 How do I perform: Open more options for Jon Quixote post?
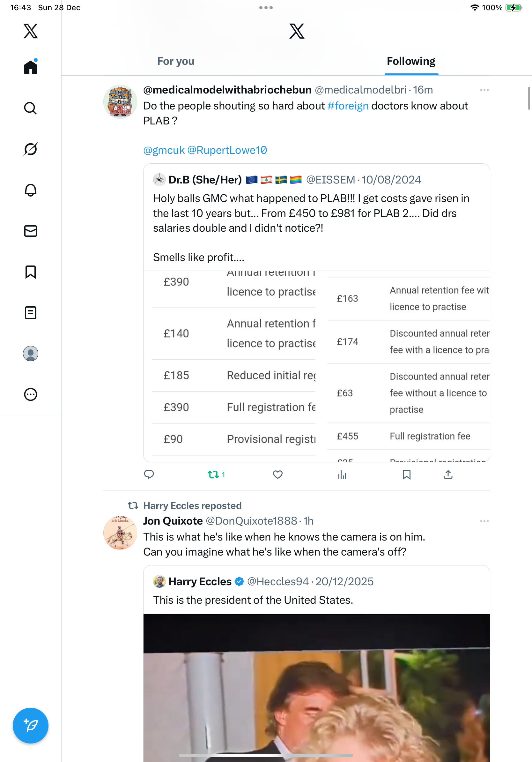[x=484, y=521]
